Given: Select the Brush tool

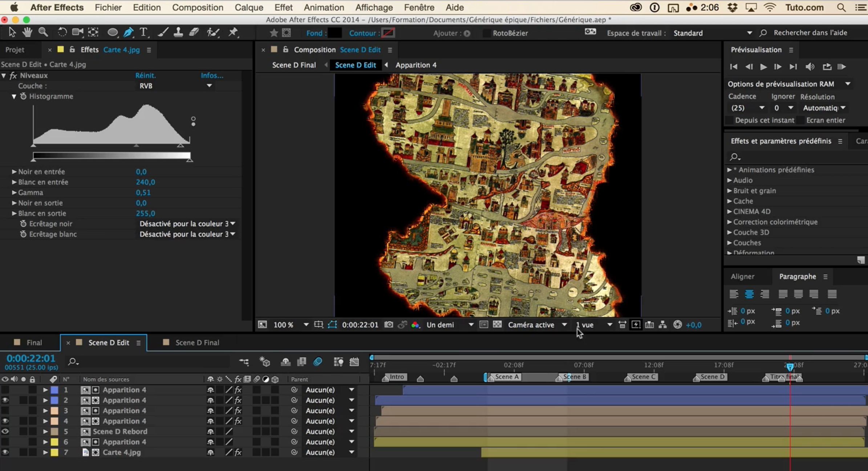Looking at the screenshot, I should tap(163, 33).
